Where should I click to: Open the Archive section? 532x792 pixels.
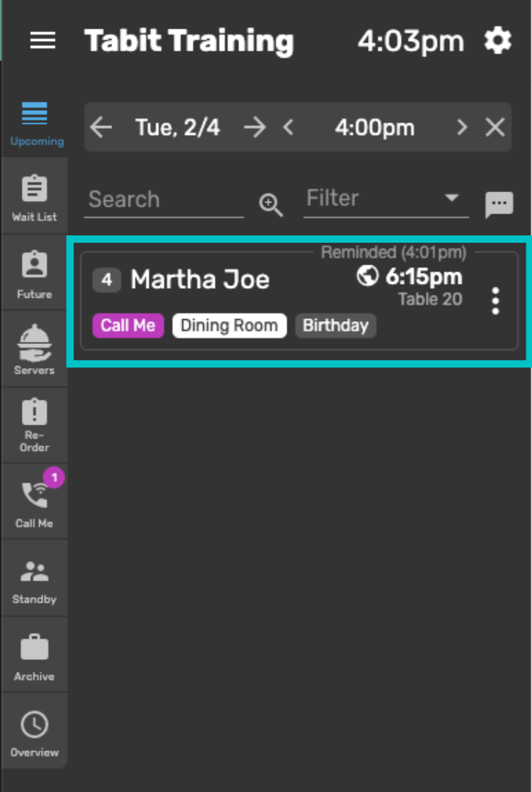tap(35, 655)
